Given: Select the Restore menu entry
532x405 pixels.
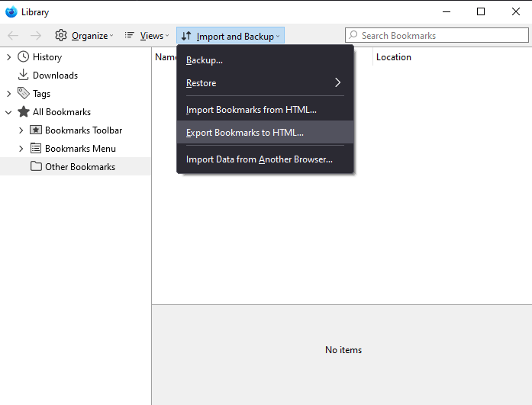Looking at the screenshot, I should pos(265,82).
